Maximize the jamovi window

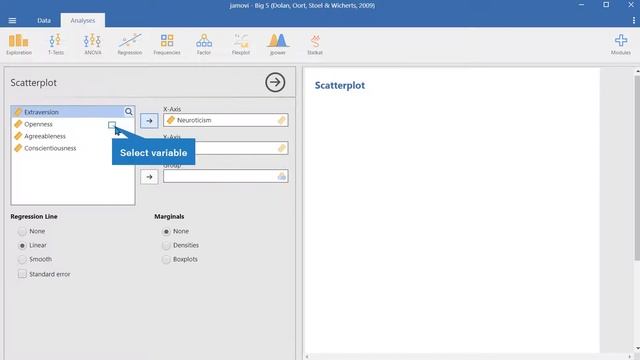pos(606,5)
